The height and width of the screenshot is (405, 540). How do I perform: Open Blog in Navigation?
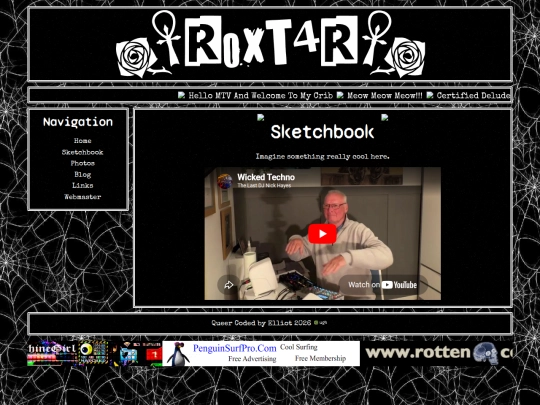[83, 174]
